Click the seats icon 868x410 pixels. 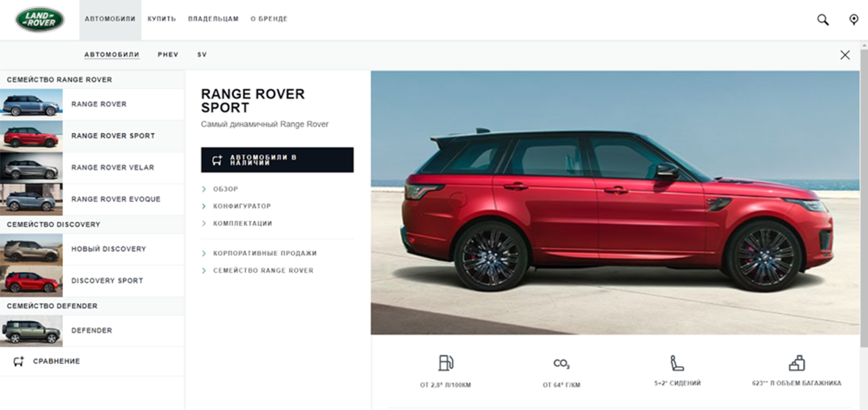click(677, 363)
